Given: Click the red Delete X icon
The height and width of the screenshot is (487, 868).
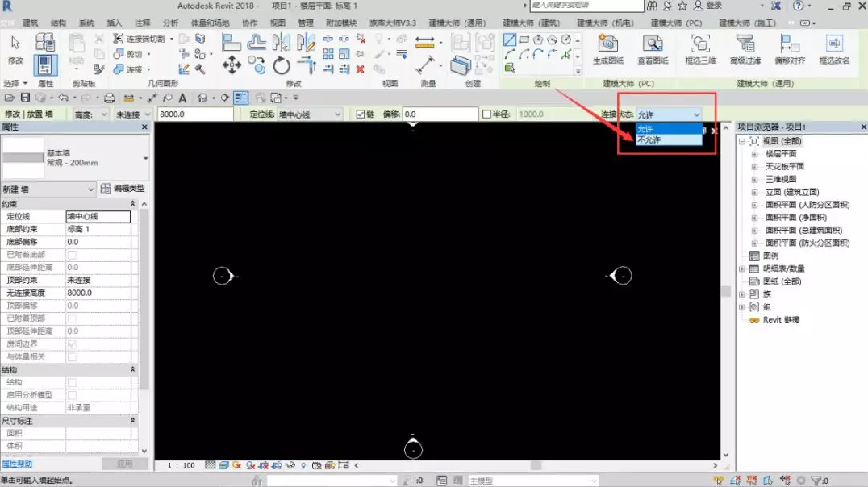Looking at the screenshot, I should click(x=361, y=69).
